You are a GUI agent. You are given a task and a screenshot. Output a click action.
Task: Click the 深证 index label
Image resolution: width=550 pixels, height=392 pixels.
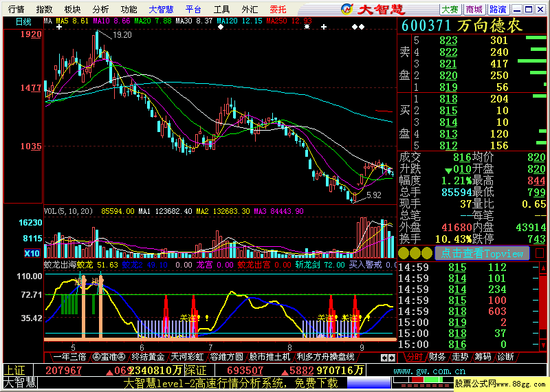click(x=195, y=371)
